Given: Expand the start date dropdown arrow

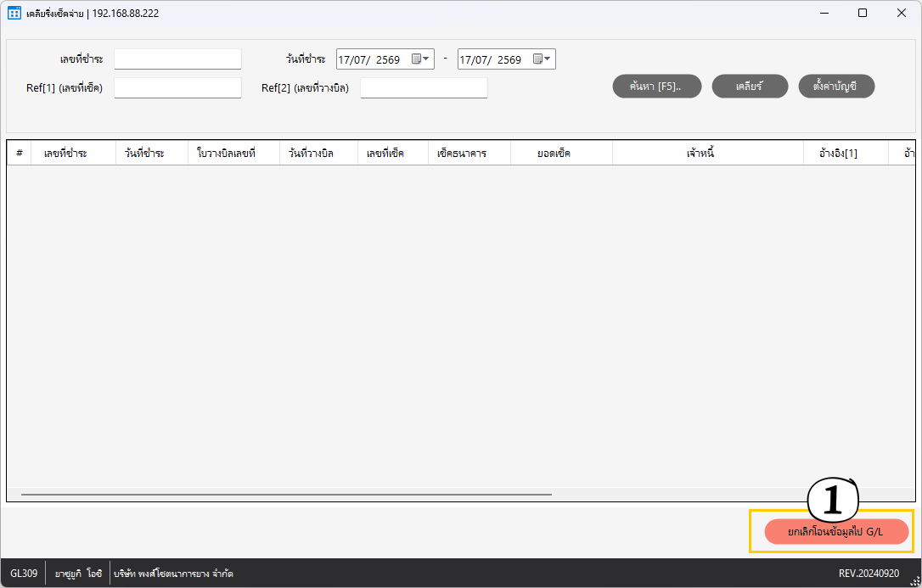Looking at the screenshot, I should [426, 59].
